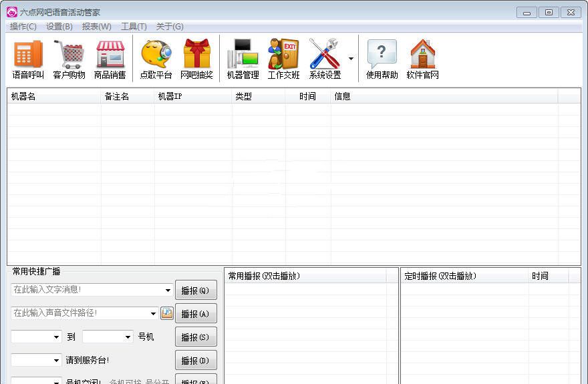Click the 工作交班 shift handover icon
588x384 pixels.
coord(283,59)
